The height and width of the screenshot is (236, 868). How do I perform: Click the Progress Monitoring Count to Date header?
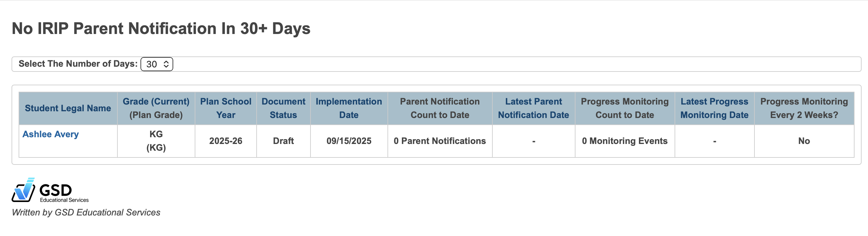(625, 108)
